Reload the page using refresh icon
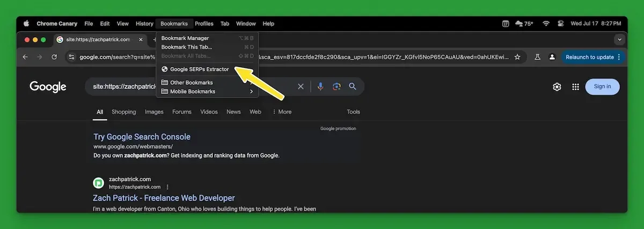Viewport: 644px width, 229px height. (54, 57)
